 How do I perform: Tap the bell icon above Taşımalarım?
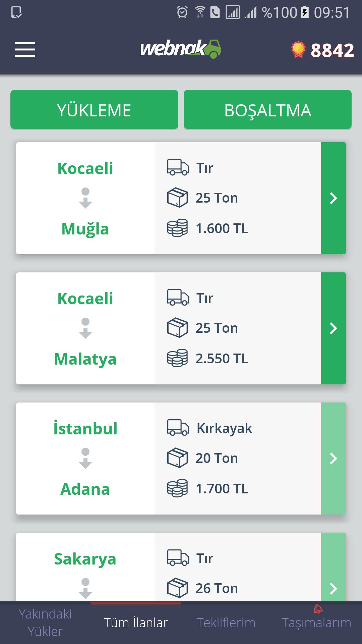coord(318,609)
